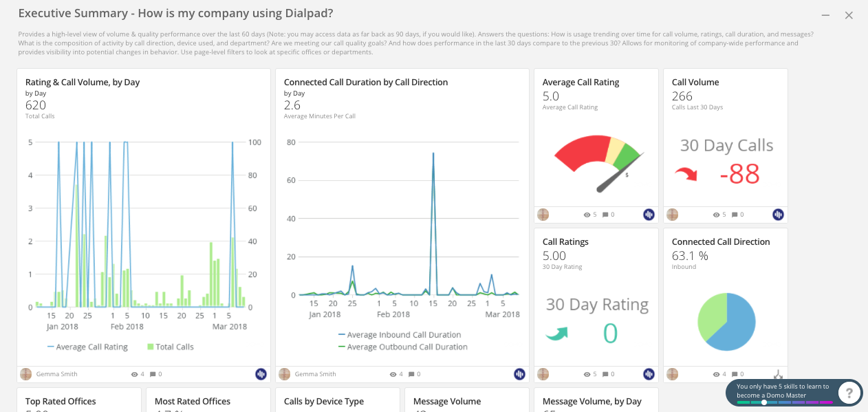Screen dimensions: 868x412
Task: Click Dialpad icon on Average Call Rating card
Action: click(x=649, y=215)
